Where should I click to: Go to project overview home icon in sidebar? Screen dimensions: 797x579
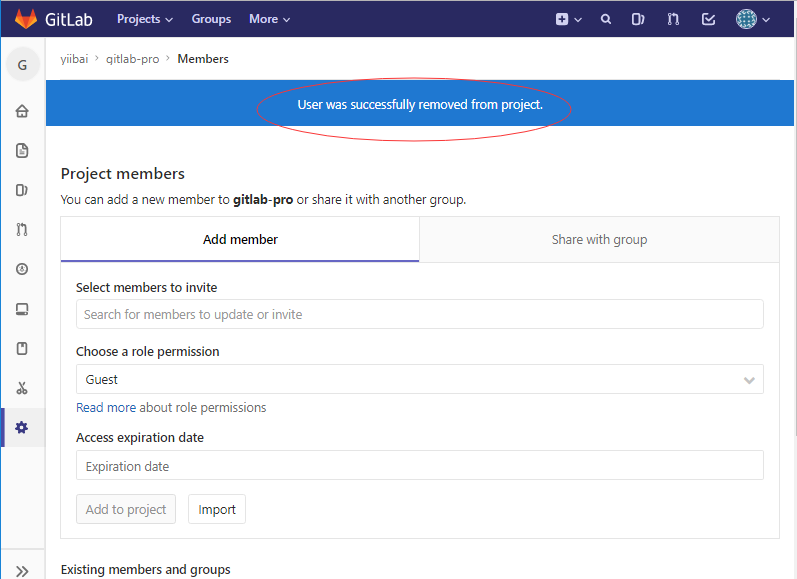[x=22, y=111]
